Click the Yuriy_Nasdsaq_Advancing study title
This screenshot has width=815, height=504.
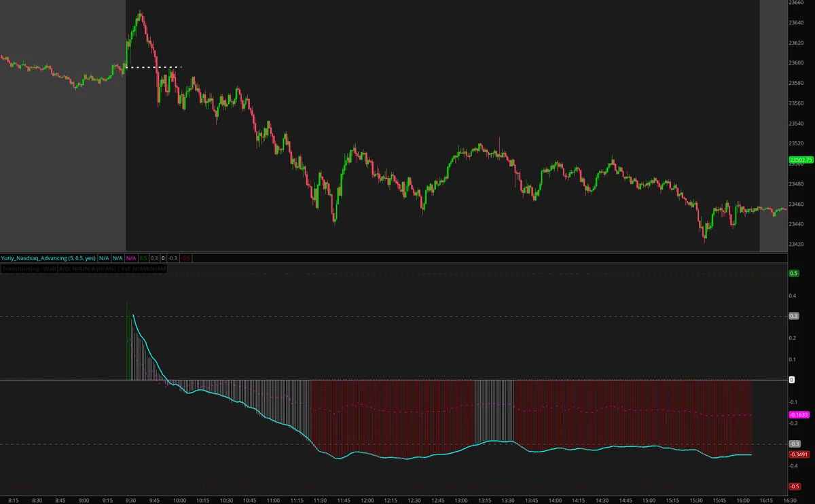[48, 258]
